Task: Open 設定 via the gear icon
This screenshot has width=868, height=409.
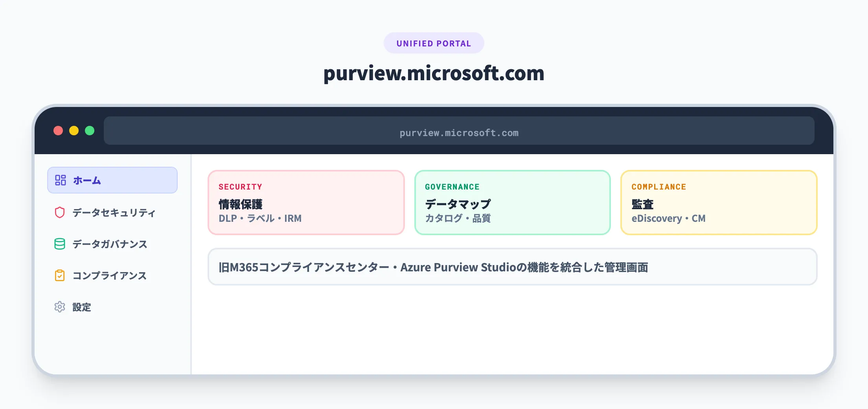Action: 60,307
